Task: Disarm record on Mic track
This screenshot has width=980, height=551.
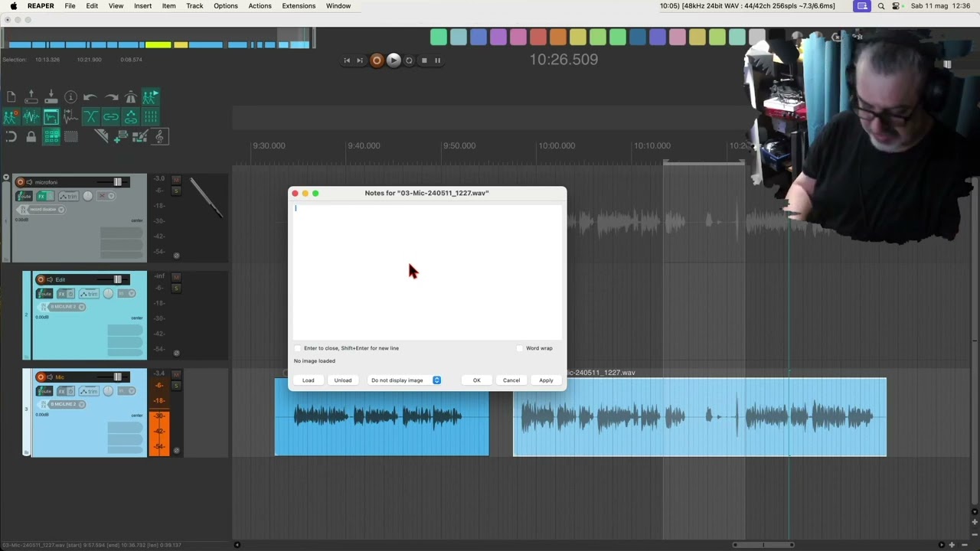Action: [x=41, y=377]
